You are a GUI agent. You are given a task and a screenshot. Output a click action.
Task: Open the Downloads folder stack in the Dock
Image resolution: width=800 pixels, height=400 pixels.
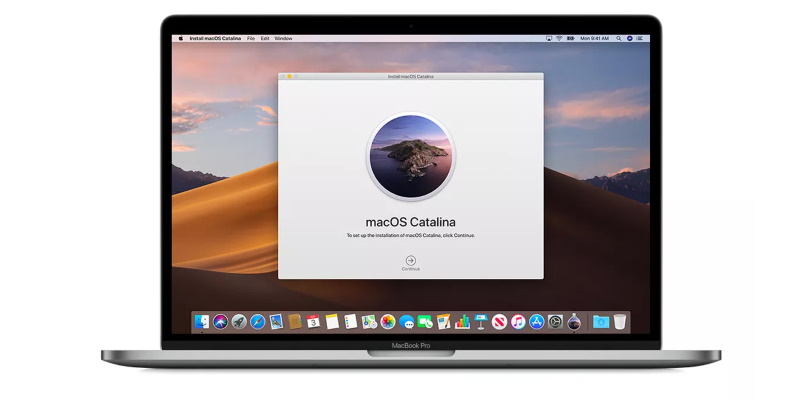pos(601,322)
